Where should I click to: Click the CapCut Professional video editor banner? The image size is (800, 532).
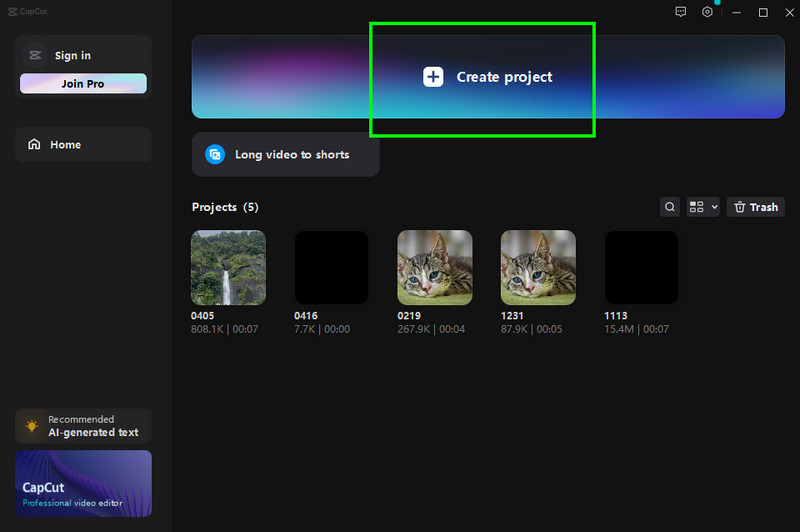pyautogui.click(x=83, y=483)
